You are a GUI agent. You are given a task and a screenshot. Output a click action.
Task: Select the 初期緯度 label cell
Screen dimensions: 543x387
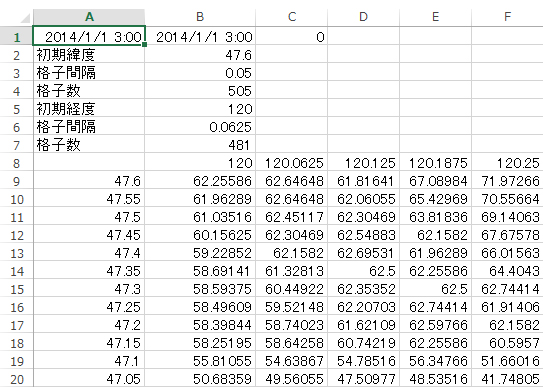[89, 55]
